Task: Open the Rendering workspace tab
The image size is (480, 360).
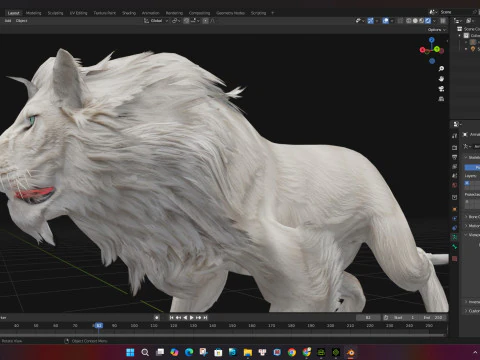Action: pos(174,13)
